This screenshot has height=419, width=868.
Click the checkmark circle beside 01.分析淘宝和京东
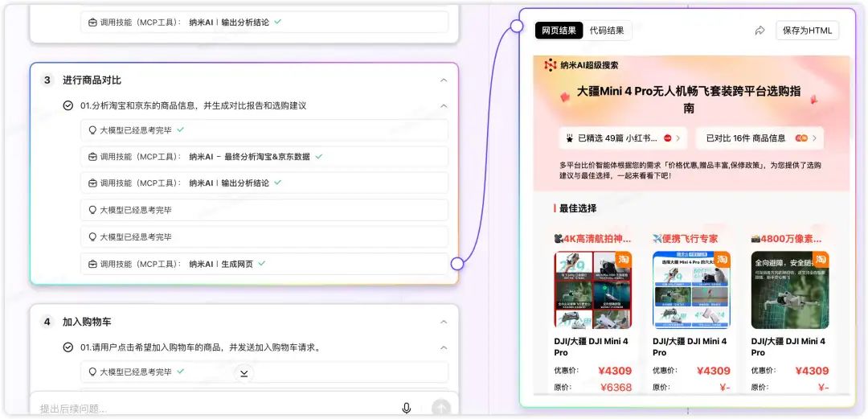(68, 105)
